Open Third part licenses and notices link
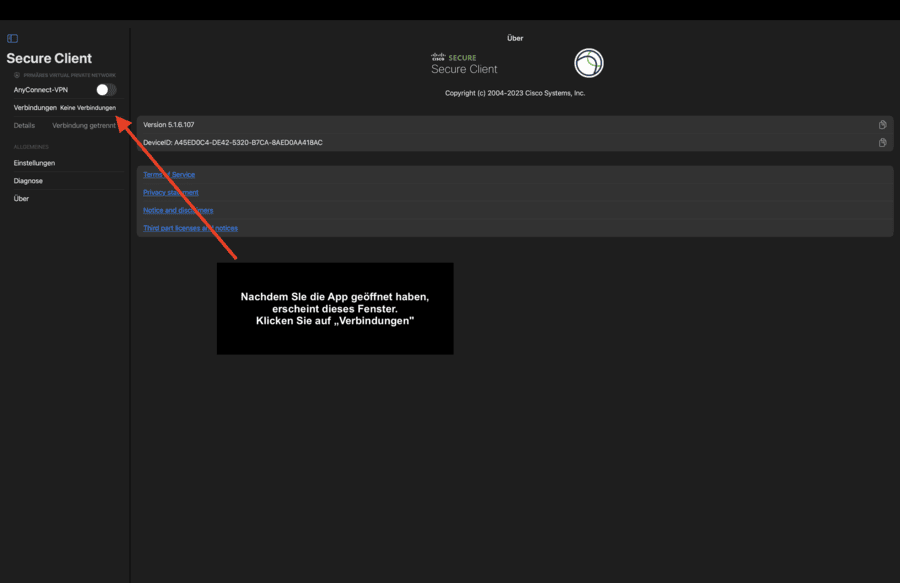This screenshot has height=583, width=900. (x=190, y=228)
